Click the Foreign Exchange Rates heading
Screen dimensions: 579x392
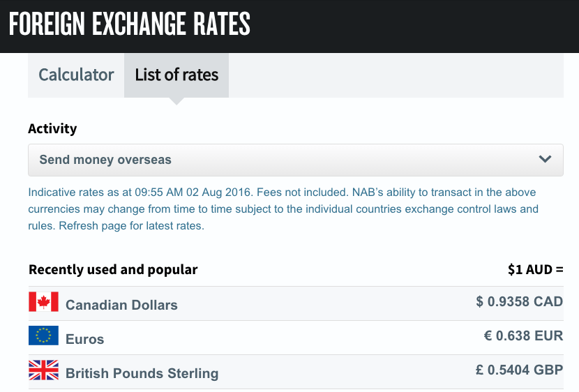pyautogui.click(x=130, y=24)
